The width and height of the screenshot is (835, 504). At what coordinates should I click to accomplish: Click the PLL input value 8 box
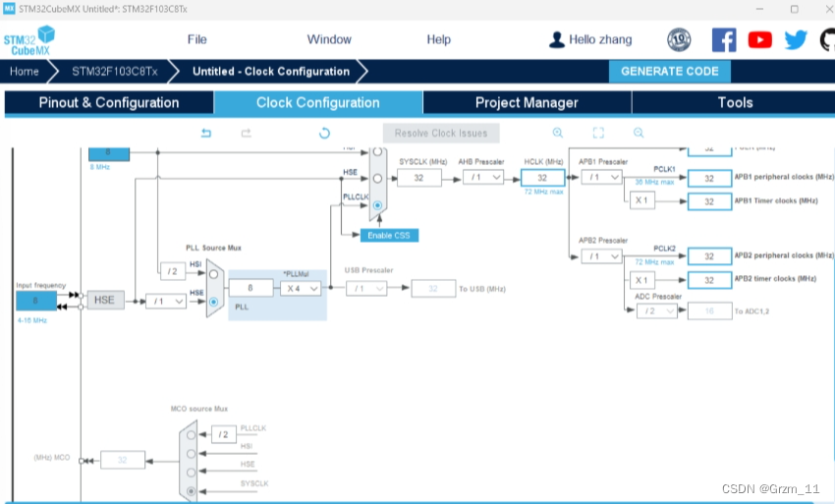click(250, 288)
